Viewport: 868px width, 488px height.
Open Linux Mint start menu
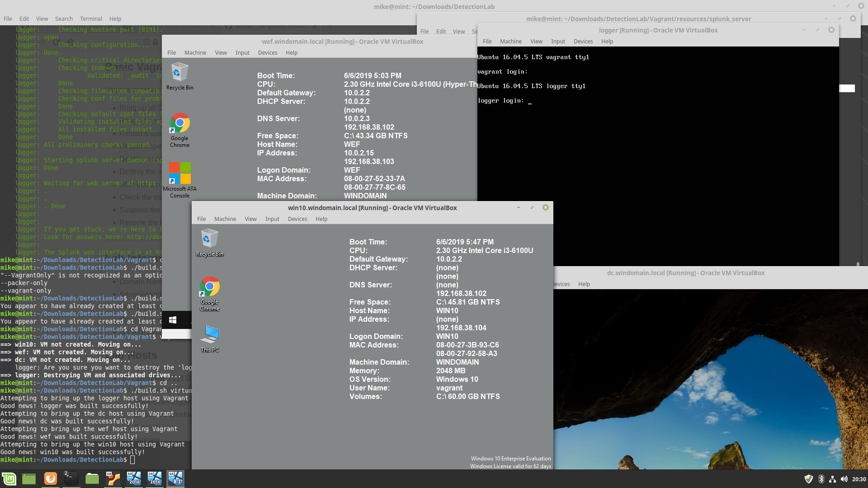[x=9, y=479]
